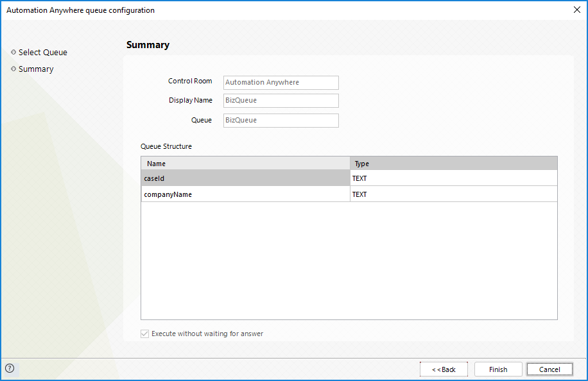Open the help question mark icon

[x=10, y=368]
